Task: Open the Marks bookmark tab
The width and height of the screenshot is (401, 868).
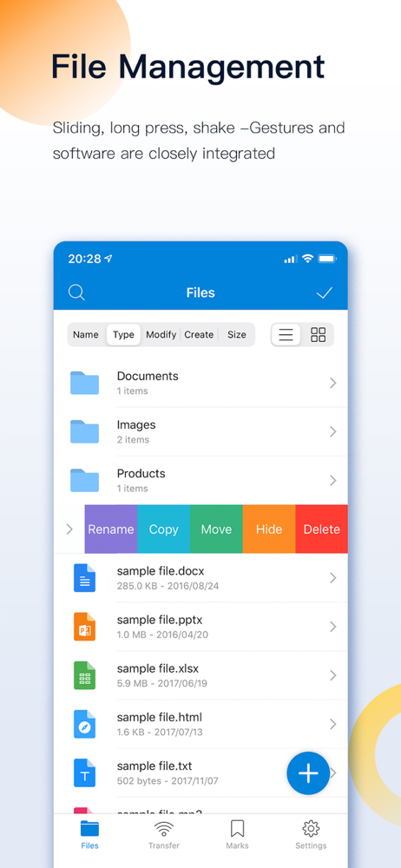Action: pyautogui.click(x=237, y=835)
